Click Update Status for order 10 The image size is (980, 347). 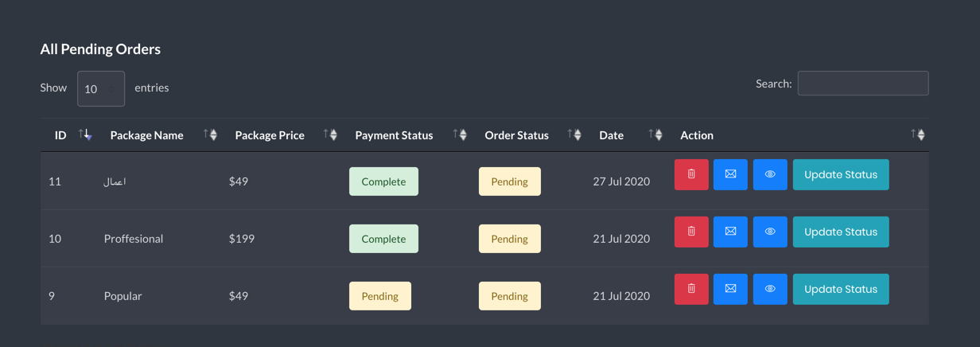(841, 232)
